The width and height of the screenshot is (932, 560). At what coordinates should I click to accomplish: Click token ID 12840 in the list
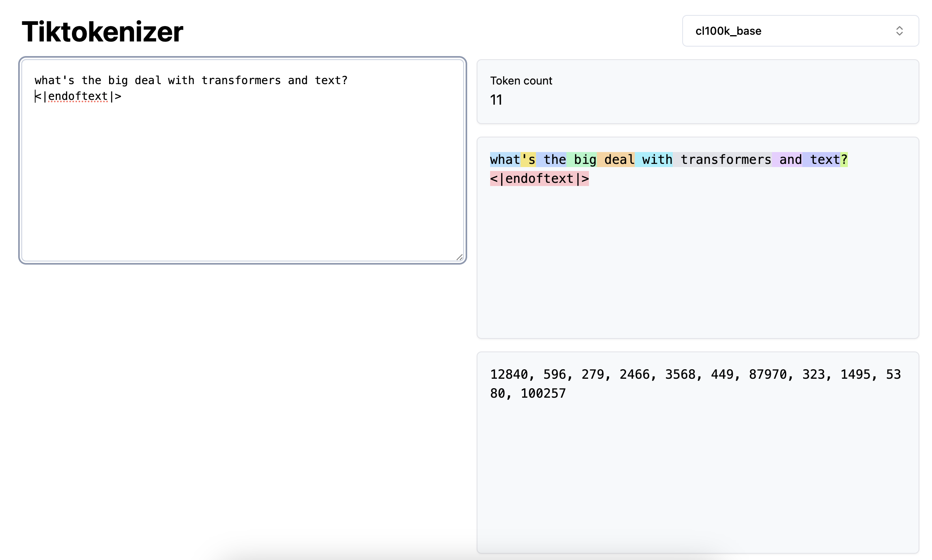pyautogui.click(x=509, y=374)
